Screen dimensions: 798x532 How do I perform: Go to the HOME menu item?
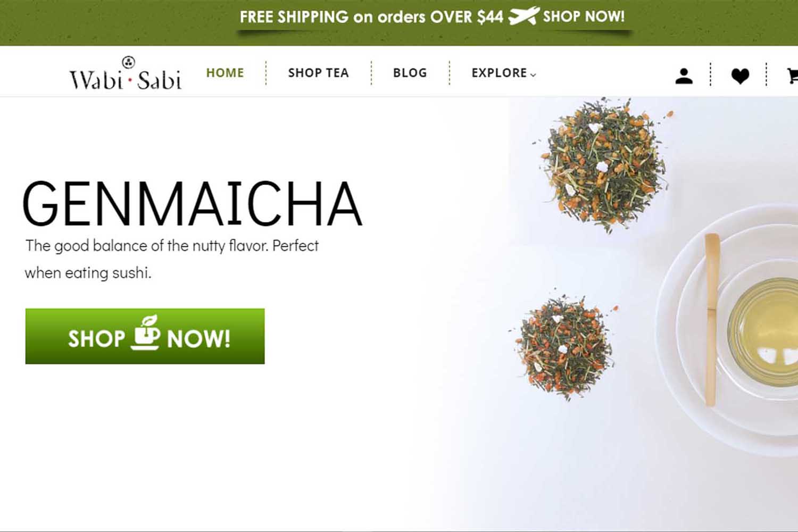[225, 73]
